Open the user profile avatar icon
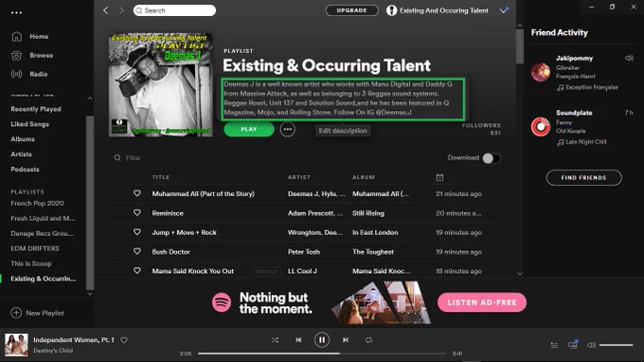Screen dimensions: 644x362 (391, 10)
